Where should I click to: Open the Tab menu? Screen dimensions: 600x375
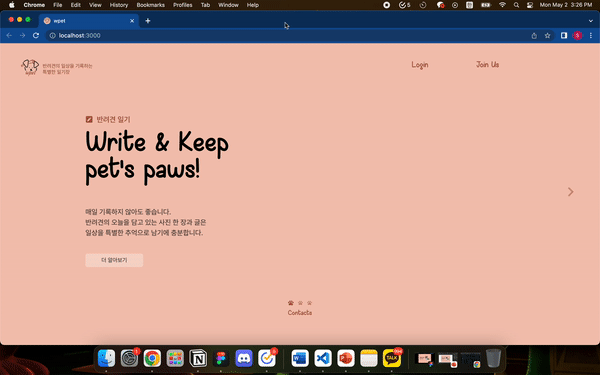205,5
